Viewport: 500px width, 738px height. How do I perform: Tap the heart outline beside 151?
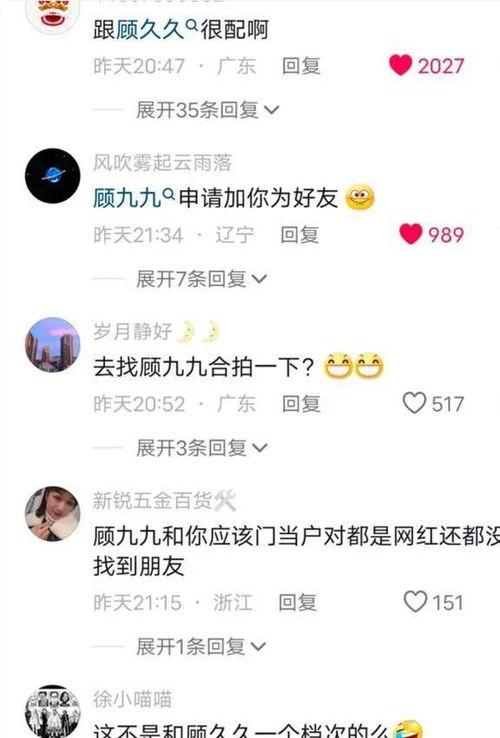point(415,602)
